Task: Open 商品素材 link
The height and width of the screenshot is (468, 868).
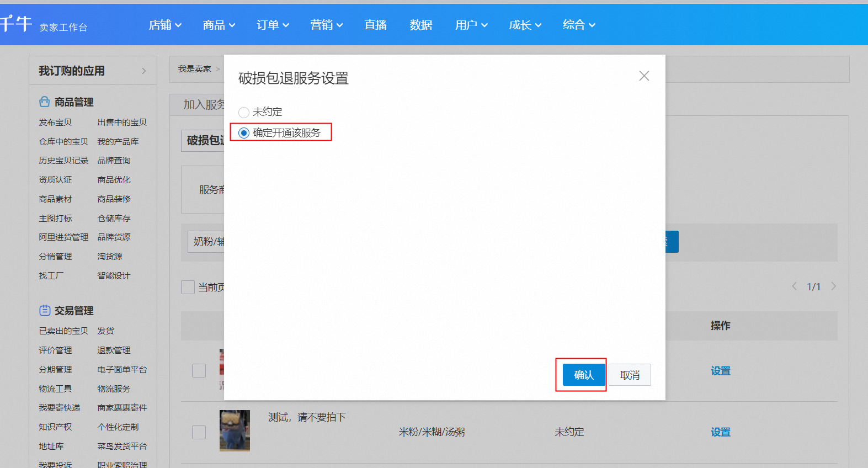Action: coord(55,199)
